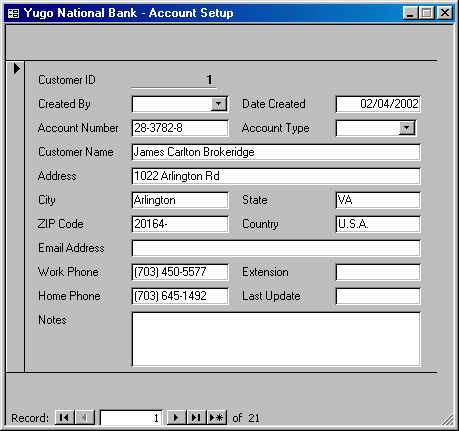Open the form icon in title bar
This screenshot has width=459, height=431.
click(x=13, y=13)
